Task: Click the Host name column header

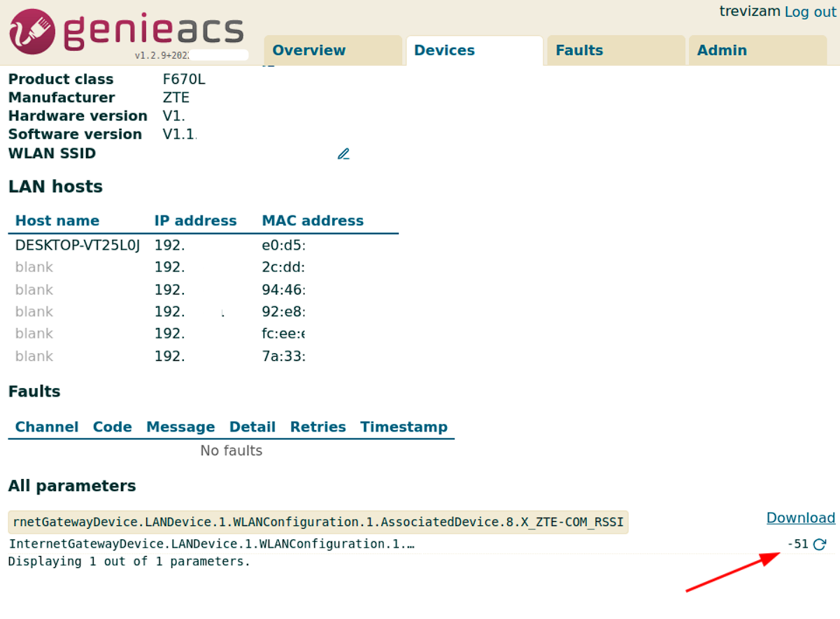Action: (x=57, y=221)
